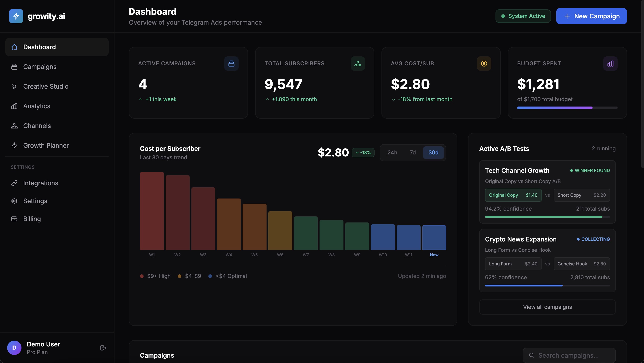Select the 7d time range
Screen dimensions: 644x363
[413, 152]
